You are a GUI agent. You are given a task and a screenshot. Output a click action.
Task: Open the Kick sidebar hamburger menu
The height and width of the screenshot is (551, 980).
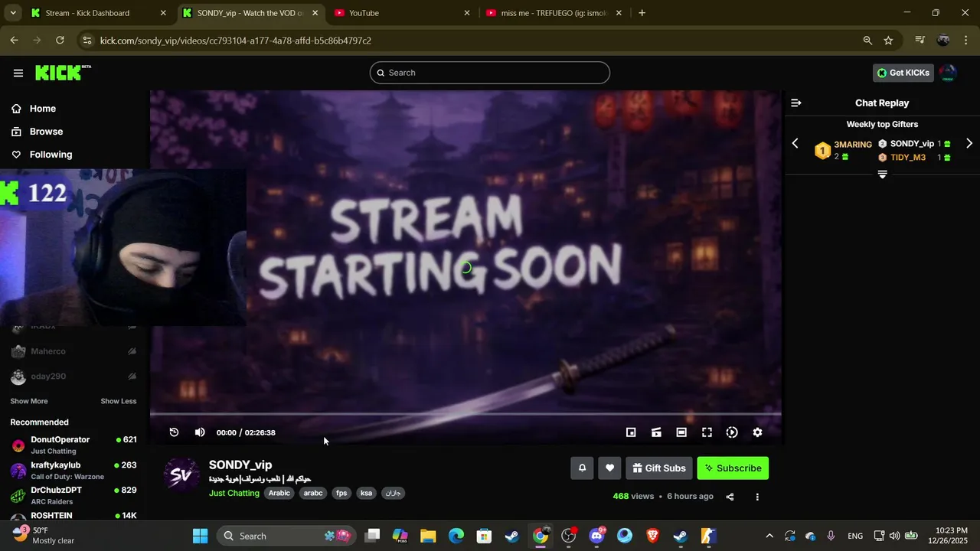(18, 73)
